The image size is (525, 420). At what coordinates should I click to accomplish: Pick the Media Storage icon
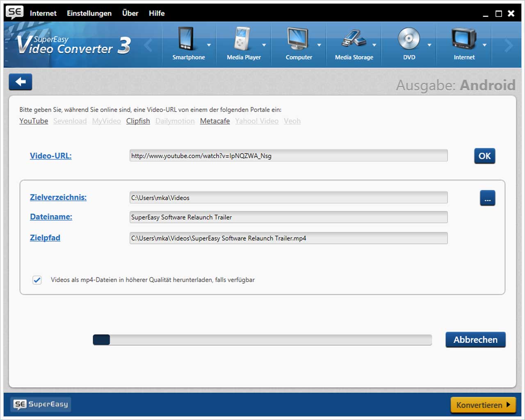353,39
